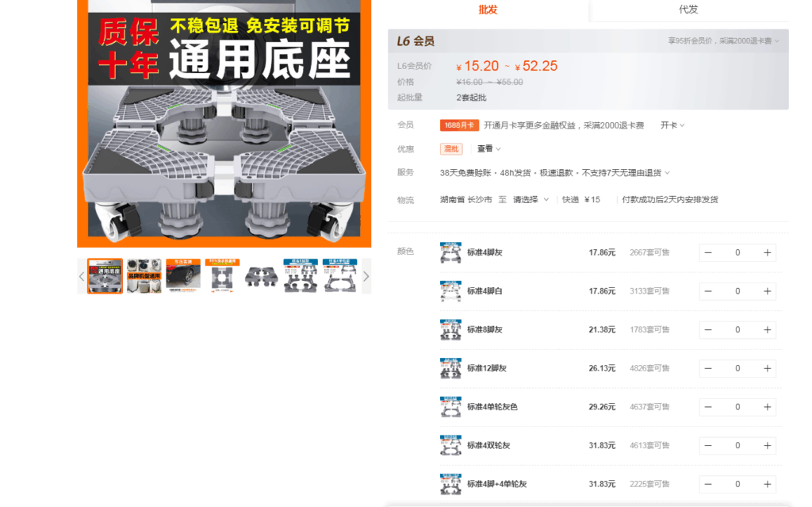Select the fourth thumbnail with single base
This screenshot has width=812, height=507.
point(222,276)
